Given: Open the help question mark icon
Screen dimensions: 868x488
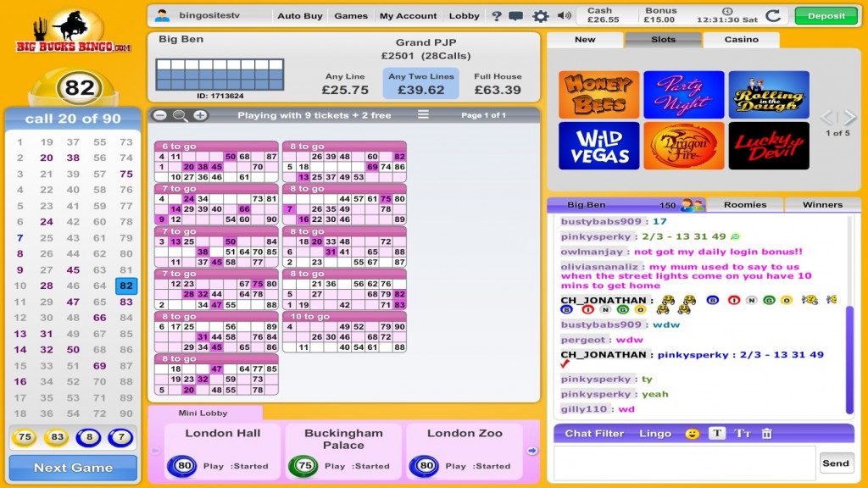Looking at the screenshot, I should coord(496,16).
